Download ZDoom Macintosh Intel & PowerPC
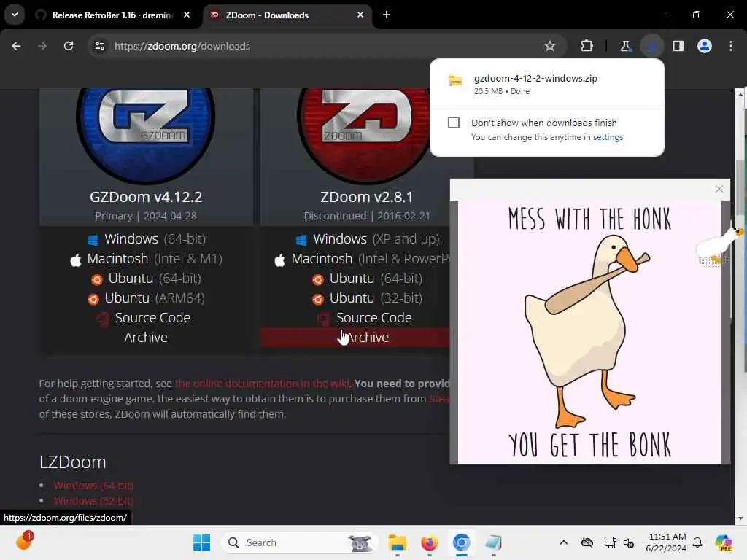This screenshot has height=560, width=747. click(362, 259)
